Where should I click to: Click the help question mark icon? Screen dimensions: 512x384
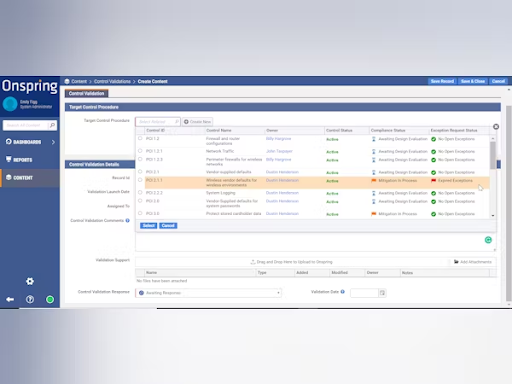click(x=30, y=299)
